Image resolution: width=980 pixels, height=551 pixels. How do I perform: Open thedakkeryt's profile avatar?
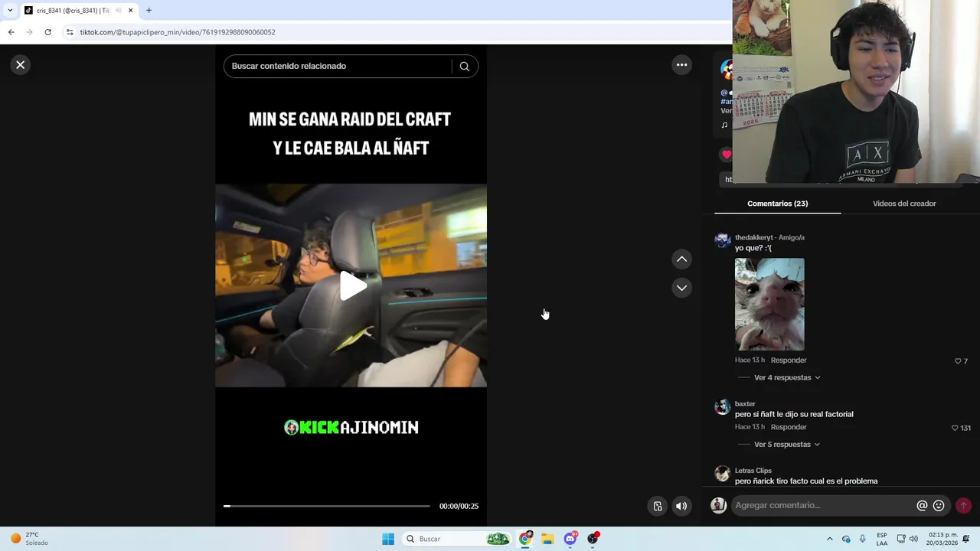coord(722,241)
